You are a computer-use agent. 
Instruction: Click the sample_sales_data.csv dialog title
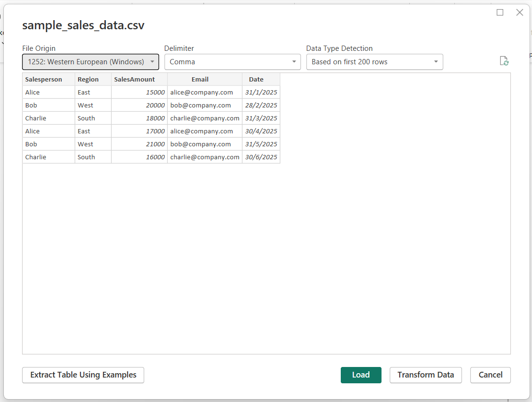pyautogui.click(x=83, y=25)
